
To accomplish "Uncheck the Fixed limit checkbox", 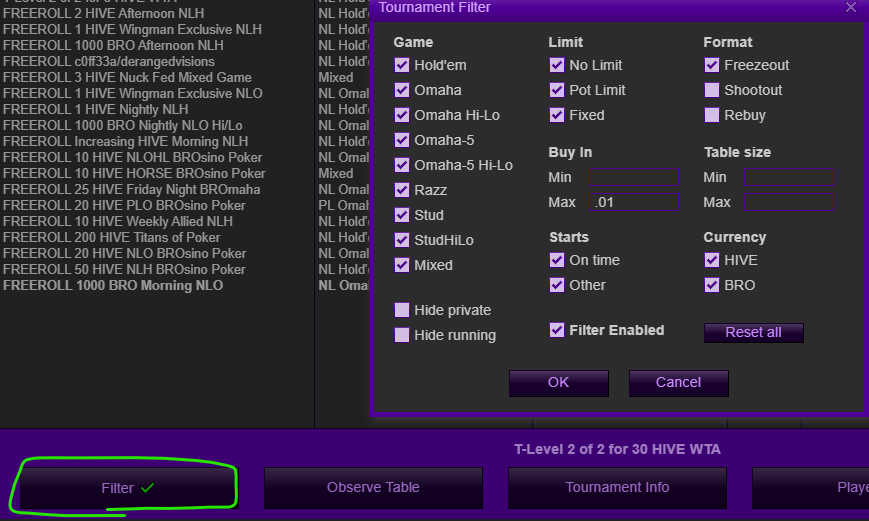I will tap(557, 115).
